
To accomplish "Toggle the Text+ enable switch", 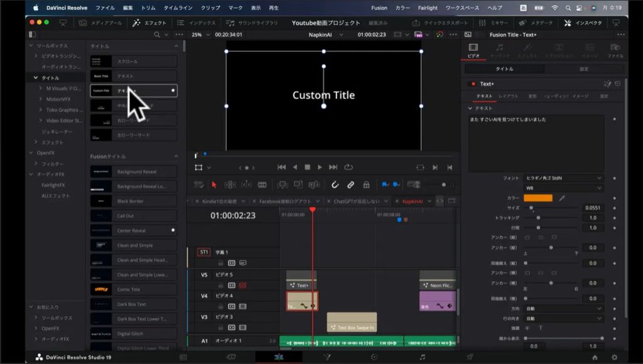I will coord(472,83).
